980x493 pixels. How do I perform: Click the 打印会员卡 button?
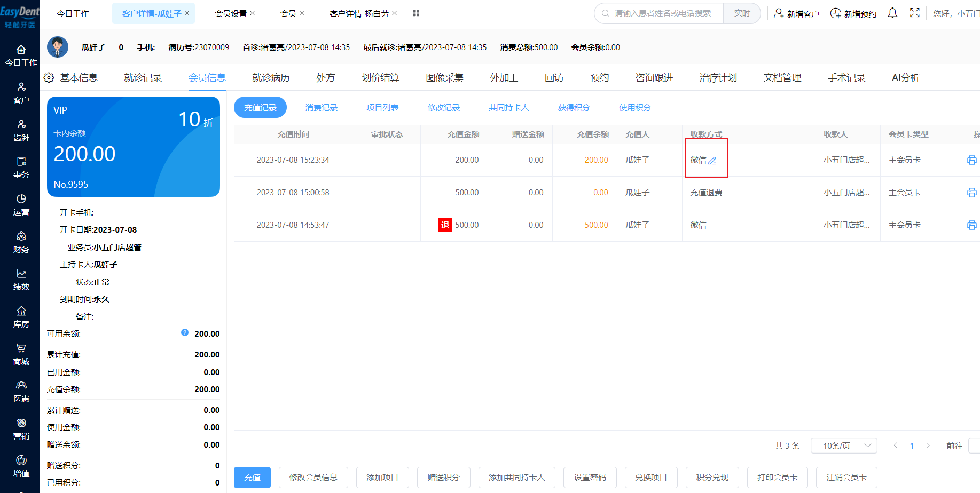pyautogui.click(x=778, y=478)
